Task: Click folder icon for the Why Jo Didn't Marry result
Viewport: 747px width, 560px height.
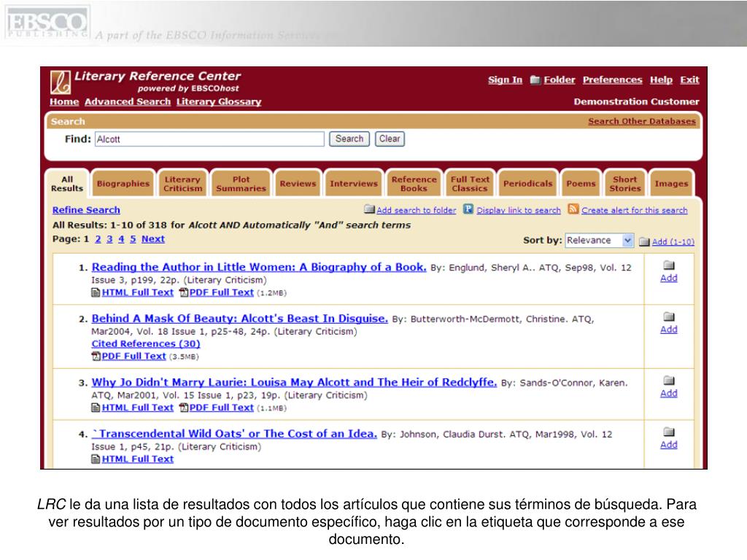Action: (669, 381)
